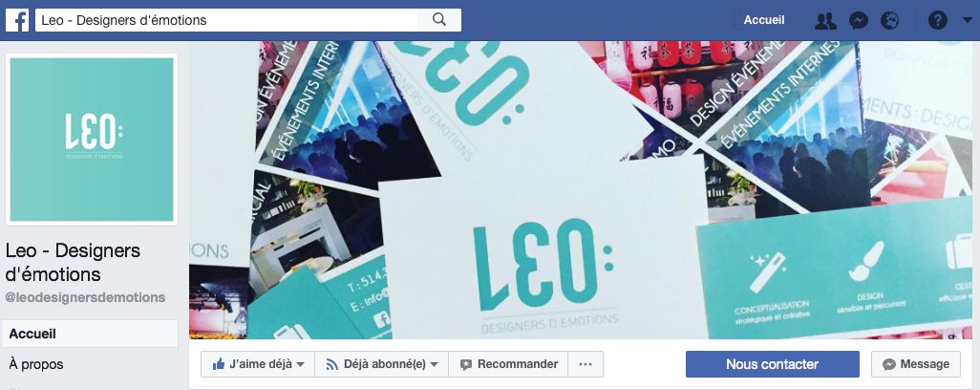Click the Nous contacter button

772,364
